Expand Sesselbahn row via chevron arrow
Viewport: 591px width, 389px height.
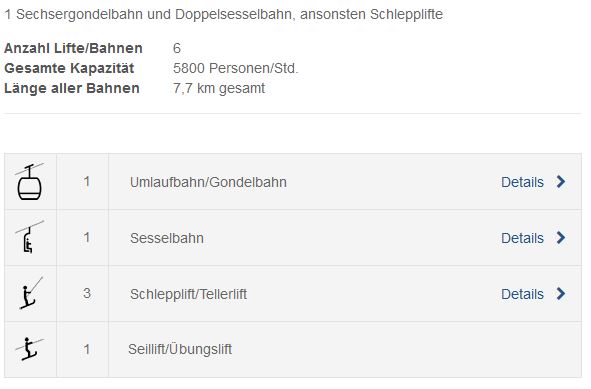(x=561, y=237)
